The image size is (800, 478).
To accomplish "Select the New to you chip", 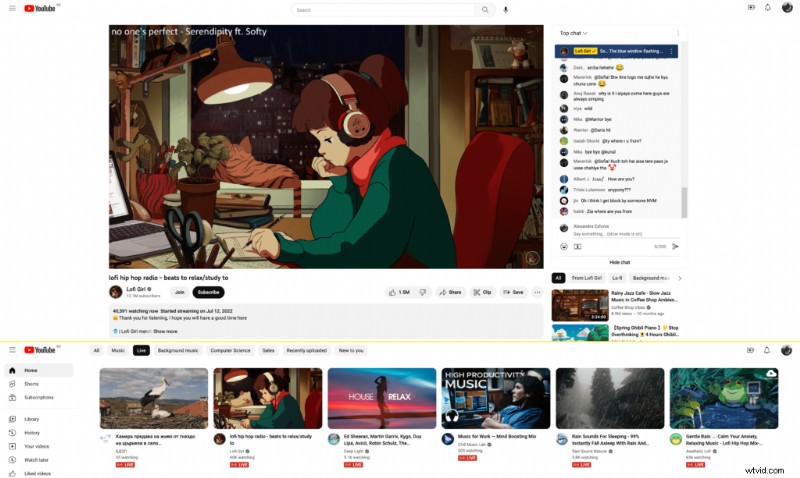I will [x=351, y=350].
